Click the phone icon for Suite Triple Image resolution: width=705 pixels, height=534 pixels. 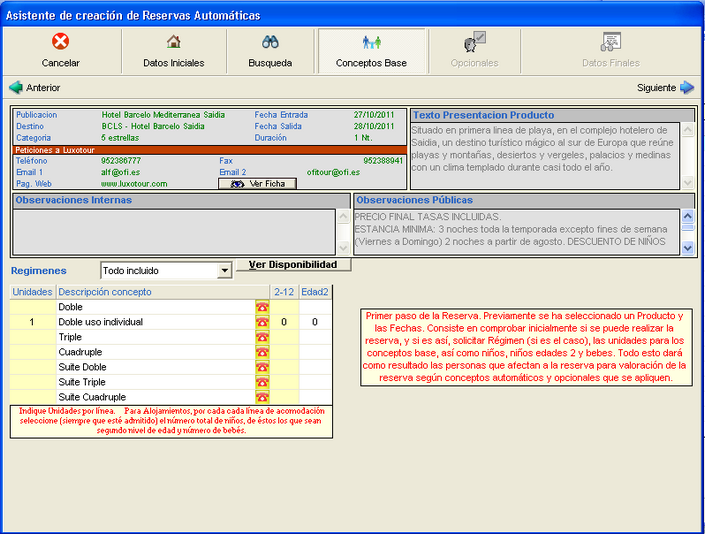(x=262, y=382)
